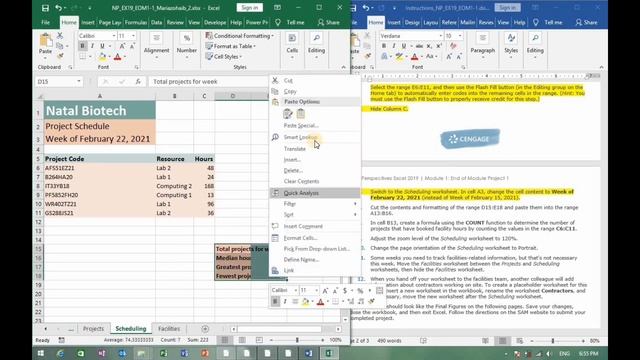Choose Define Name in context menu

click(314, 260)
